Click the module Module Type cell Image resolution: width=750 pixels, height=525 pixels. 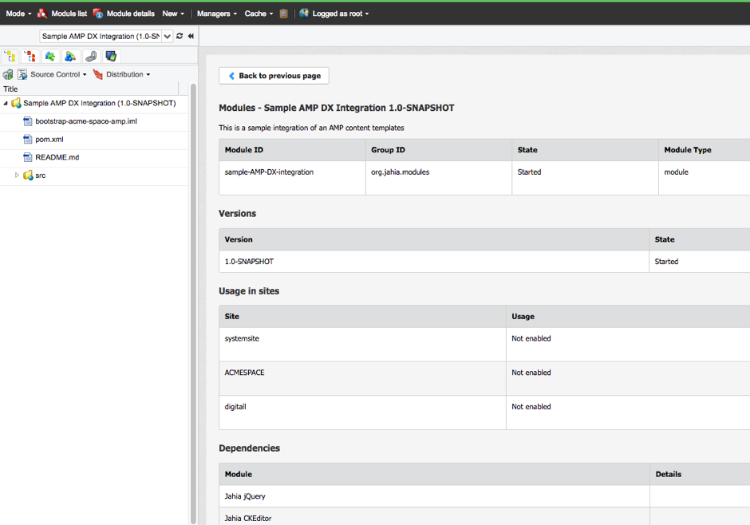point(704,177)
